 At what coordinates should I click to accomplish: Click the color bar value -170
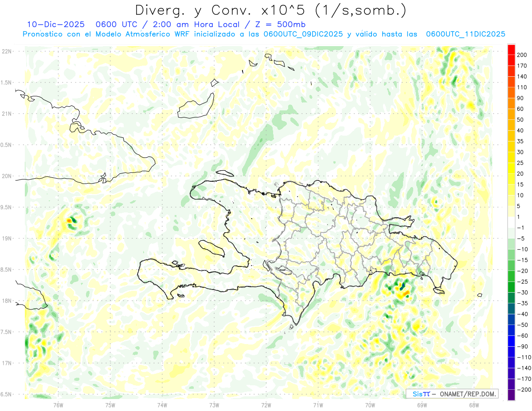524,379
